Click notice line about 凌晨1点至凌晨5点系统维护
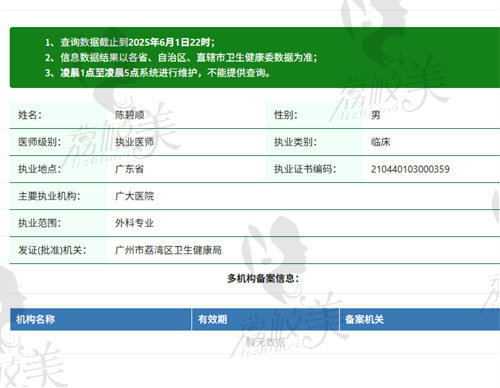The image size is (500, 388). (x=158, y=73)
